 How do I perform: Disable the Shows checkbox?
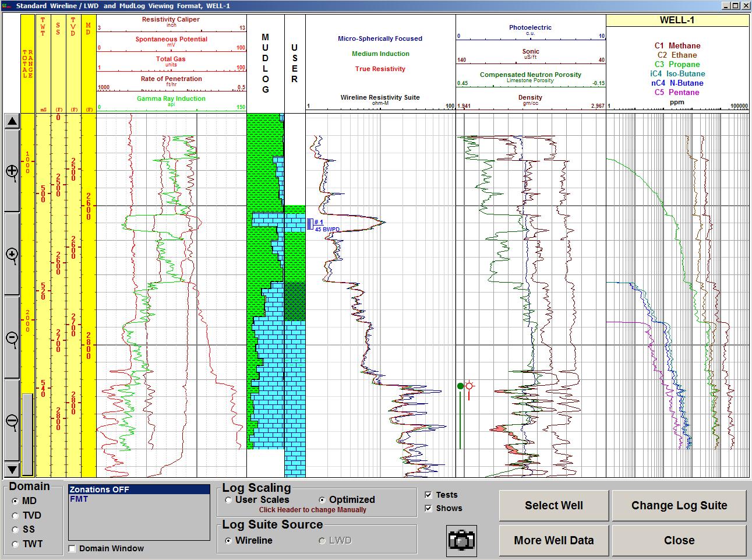coord(429,508)
